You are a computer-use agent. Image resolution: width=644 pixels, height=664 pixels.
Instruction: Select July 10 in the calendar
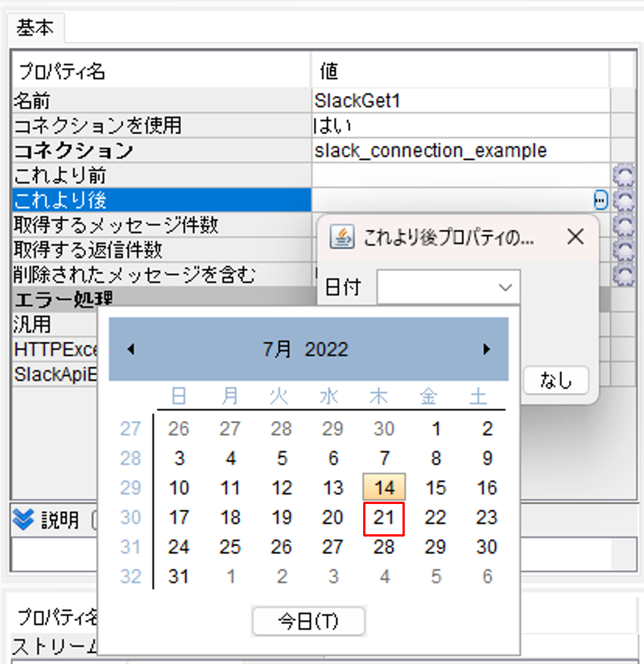(x=179, y=488)
